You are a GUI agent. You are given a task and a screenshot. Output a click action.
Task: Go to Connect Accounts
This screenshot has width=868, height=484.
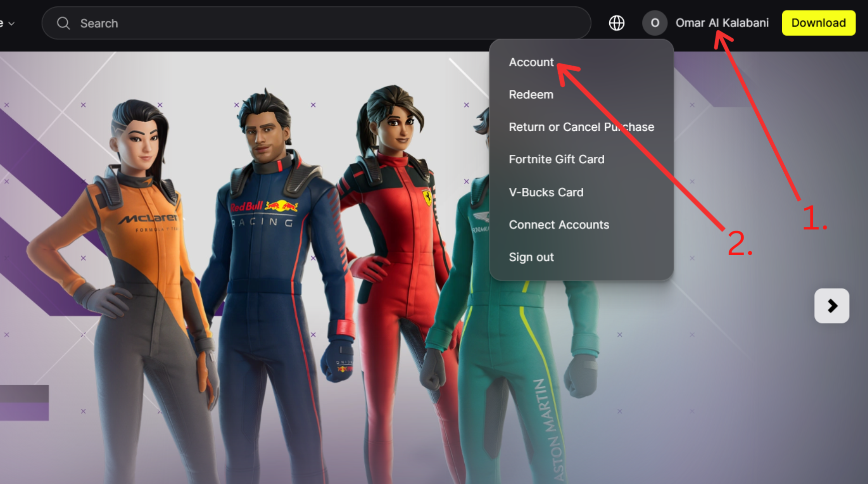(559, 225)
